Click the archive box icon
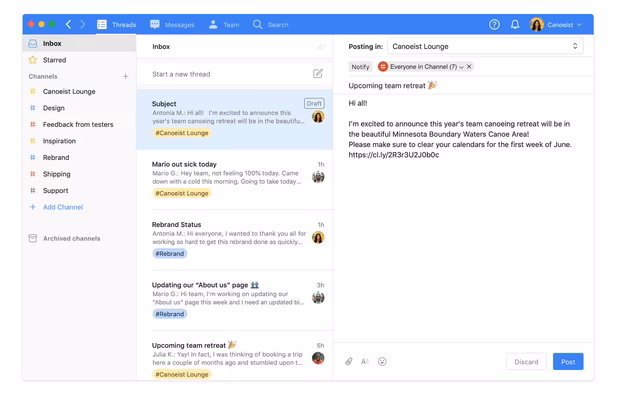The width and height of the screenshot is (618, 394). pyautogui.click(x=33, y=238)
